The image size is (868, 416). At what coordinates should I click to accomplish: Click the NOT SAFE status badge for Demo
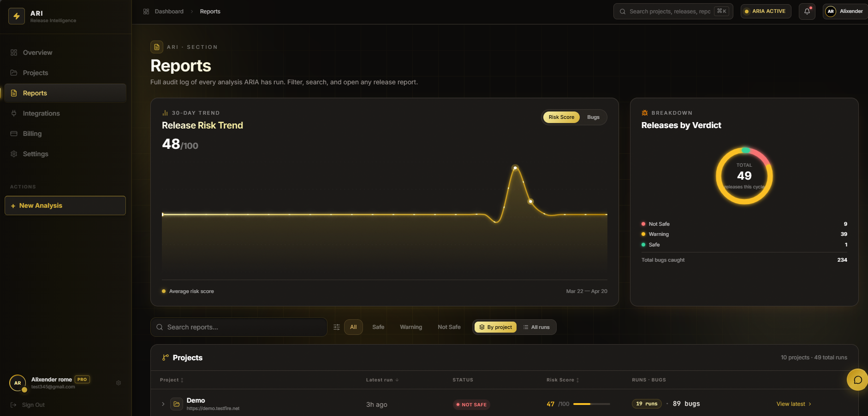click(471, 404)
